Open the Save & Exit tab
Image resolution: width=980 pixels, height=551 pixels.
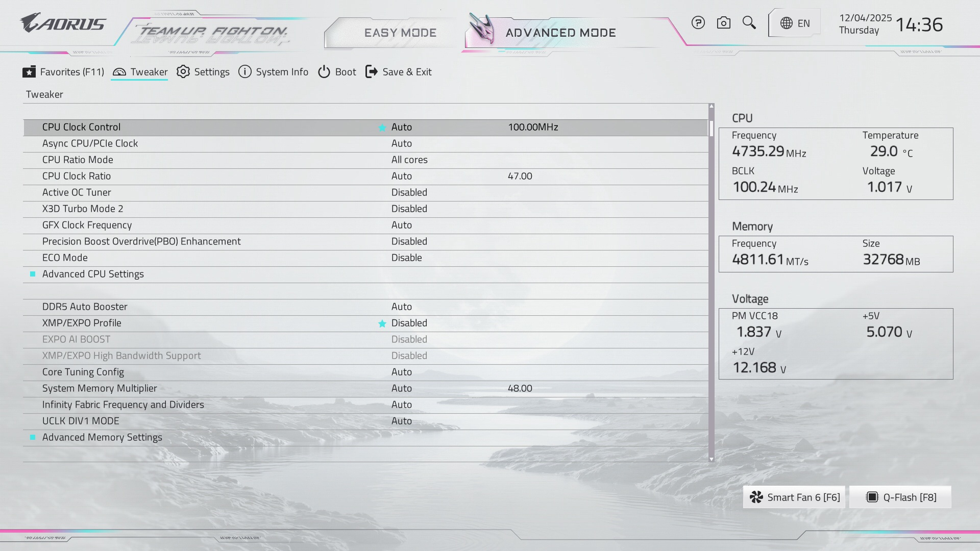[x=399, y=72]
